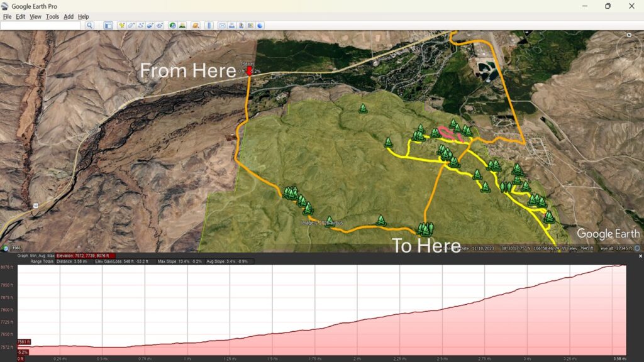The width and height of the screenshot is (644, 362).
Task: Click View in Google Maps icon
Action: 250,25
